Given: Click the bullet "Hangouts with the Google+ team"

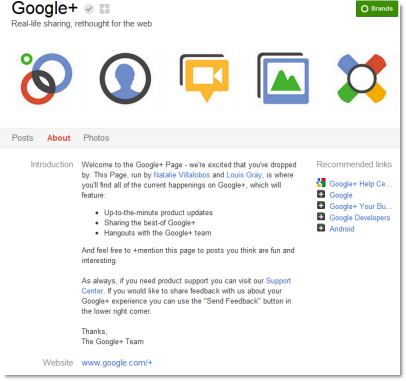Looking at the screenshot, I should click(x=157, y=233).
